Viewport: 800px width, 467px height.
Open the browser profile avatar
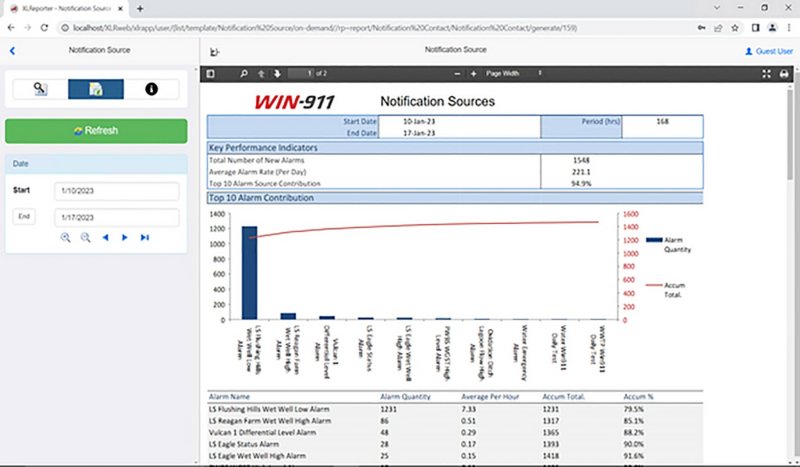pos(772,28)
